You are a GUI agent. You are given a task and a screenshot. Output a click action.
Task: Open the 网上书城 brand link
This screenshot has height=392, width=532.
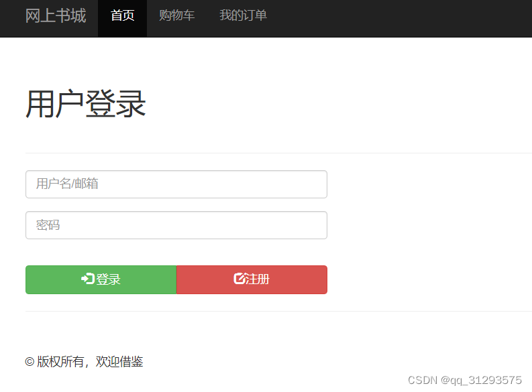click(x=56, y=16)
